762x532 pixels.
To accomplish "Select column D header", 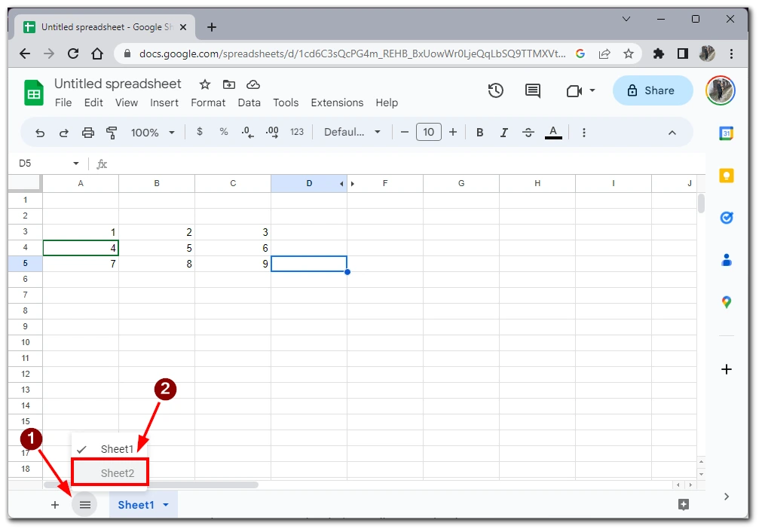I will [309, 183].
